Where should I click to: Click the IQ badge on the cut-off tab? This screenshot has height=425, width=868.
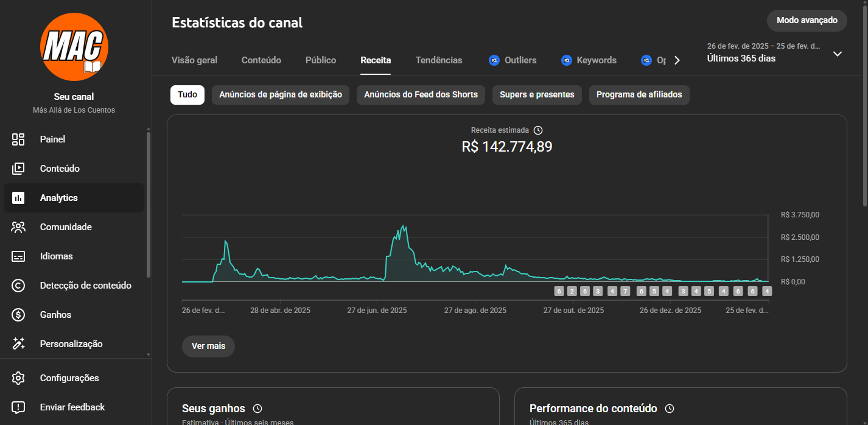click(646, 60)
